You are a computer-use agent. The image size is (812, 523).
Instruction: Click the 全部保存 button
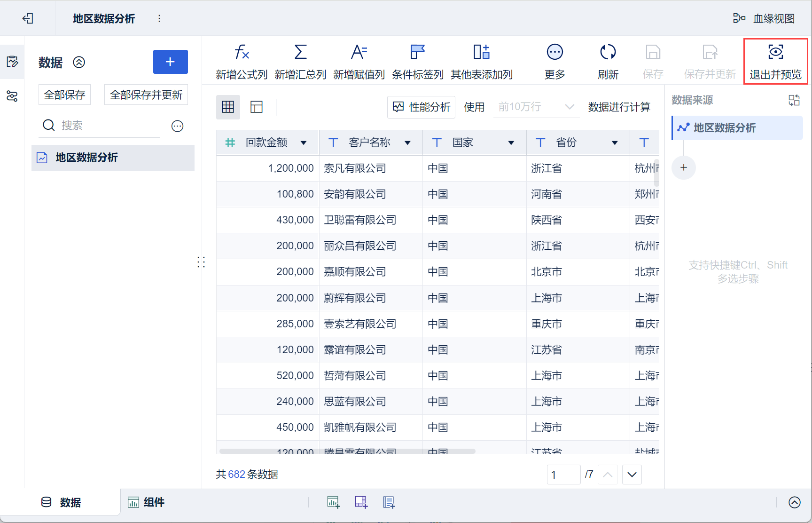tap(64, 95)
